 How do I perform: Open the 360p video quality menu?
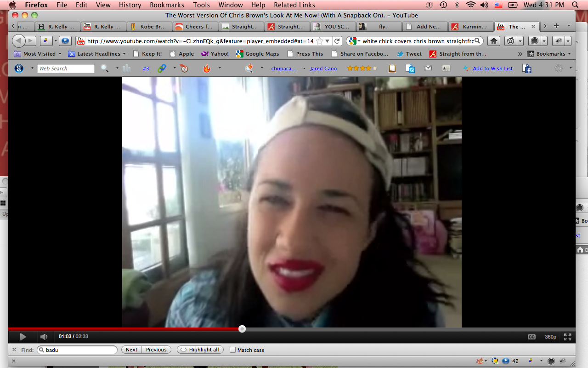(550, 337)
